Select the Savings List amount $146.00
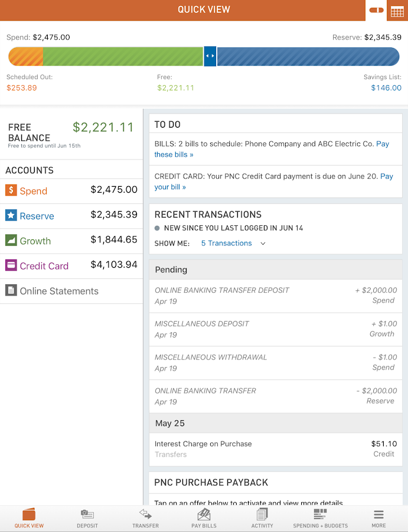The image size is (408, 532). coord(386,88)
